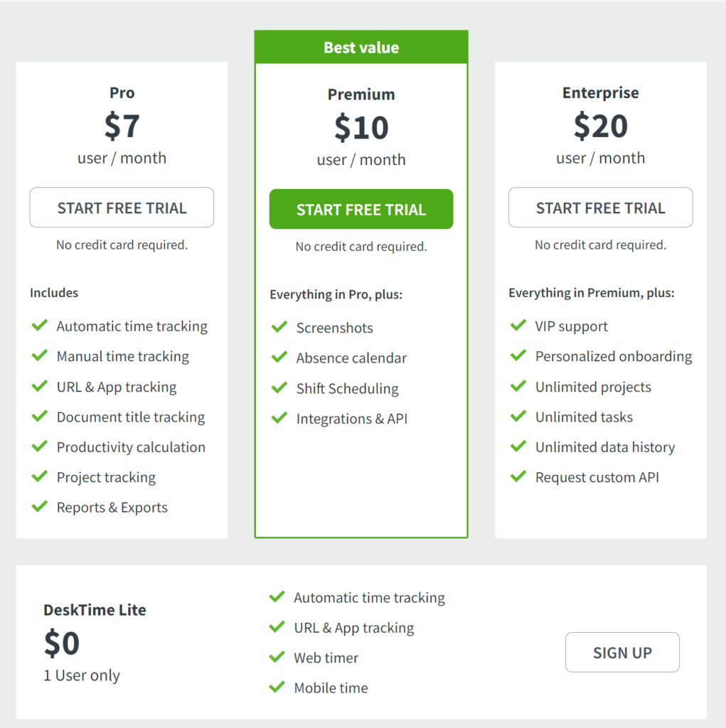Start the free trial for Enterprise plan
726x728 pixels.
click(600, 207)
